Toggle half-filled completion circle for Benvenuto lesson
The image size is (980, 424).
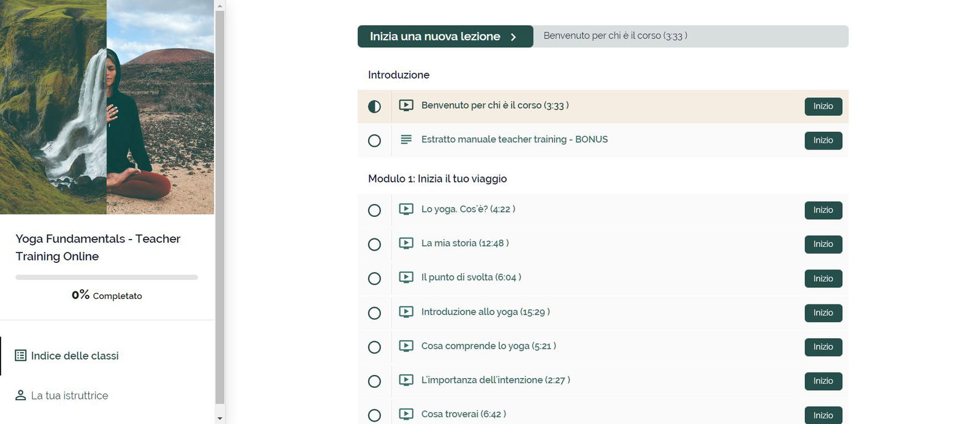[x=374, y=107]
